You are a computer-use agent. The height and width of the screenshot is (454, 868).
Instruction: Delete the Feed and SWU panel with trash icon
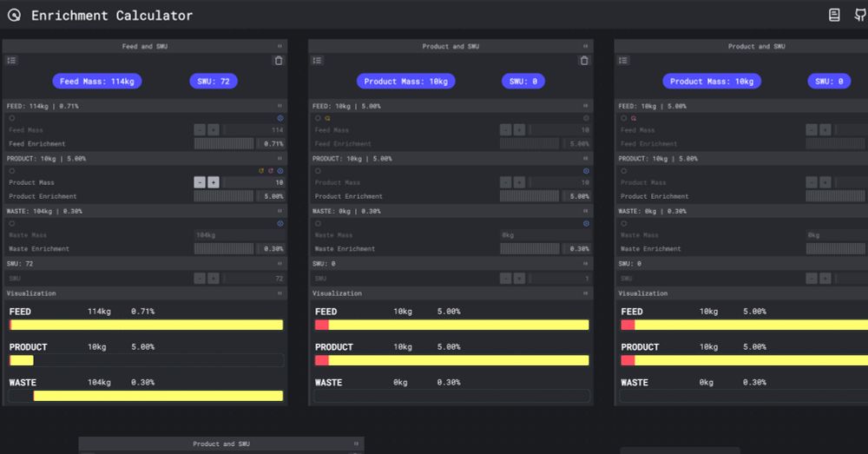pyautogui.click(x=279, y=61)
